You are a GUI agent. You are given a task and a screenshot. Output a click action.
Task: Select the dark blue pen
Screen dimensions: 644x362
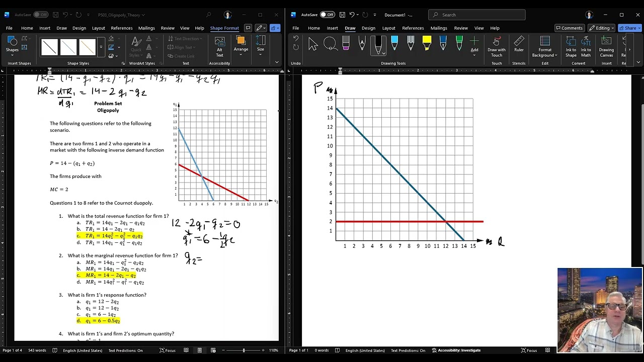point(443,44)
